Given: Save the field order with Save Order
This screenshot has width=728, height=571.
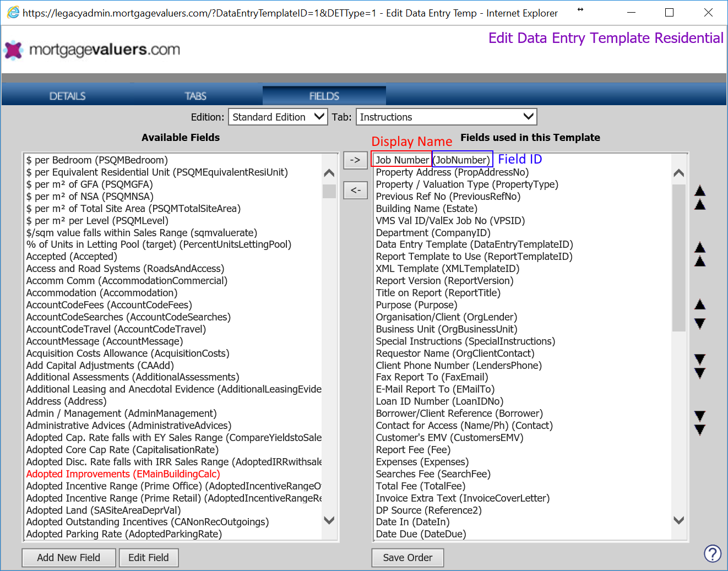Looking at the screenshot, I should (408, 558).
